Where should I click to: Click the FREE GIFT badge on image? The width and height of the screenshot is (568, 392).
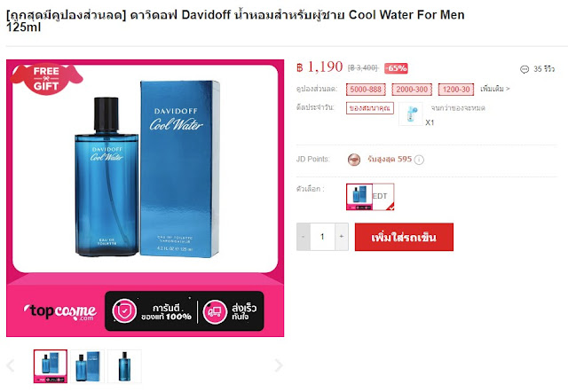click(x=46, y=79)
